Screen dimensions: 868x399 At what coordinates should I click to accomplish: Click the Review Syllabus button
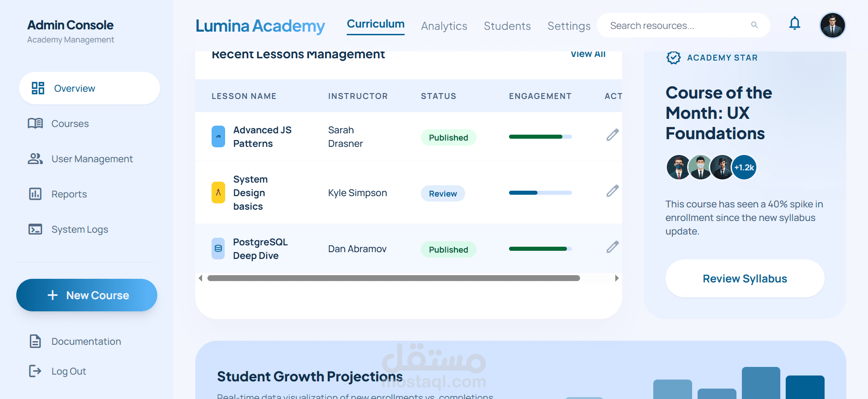(x=745, y=279)
